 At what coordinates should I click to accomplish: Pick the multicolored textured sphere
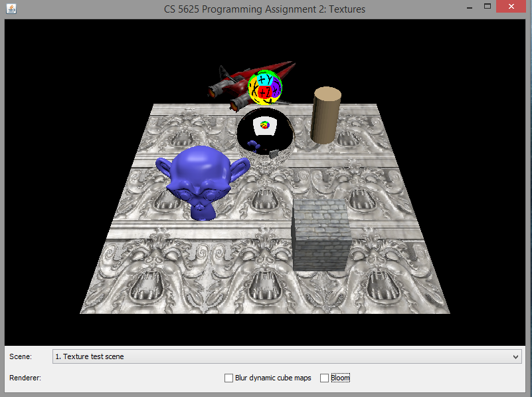[x=265, y=88]
